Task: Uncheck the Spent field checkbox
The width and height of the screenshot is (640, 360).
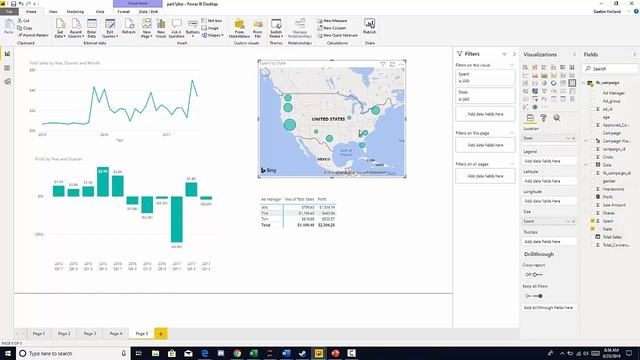Action: [593, 221]
